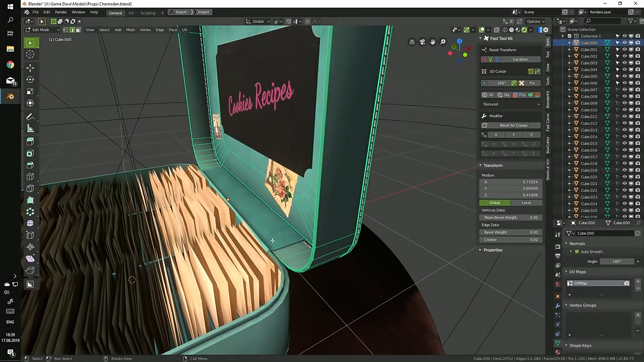Hide Cube.003 using its eye icon
Screen dimensions: 644x362
click(x=624, y=63)
